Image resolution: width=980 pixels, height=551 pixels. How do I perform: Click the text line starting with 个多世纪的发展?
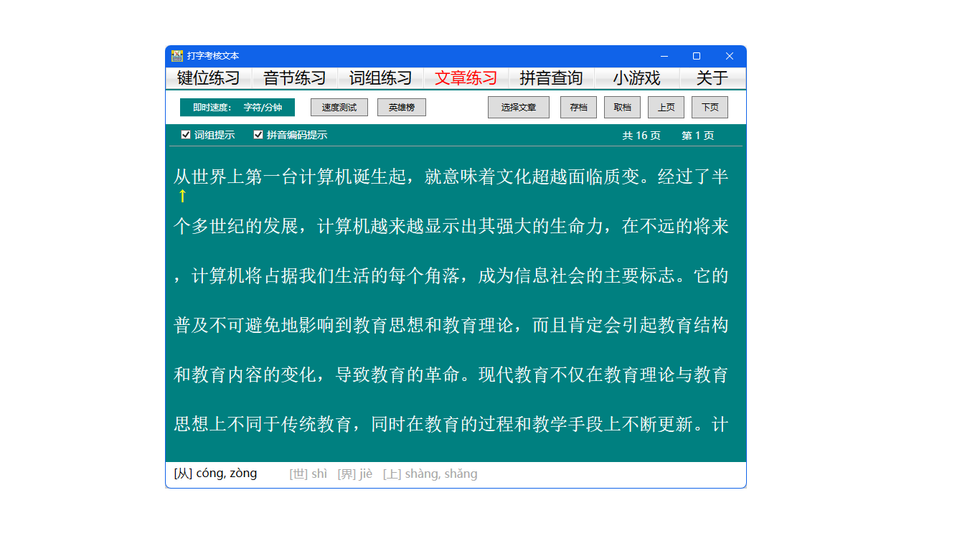451,227
